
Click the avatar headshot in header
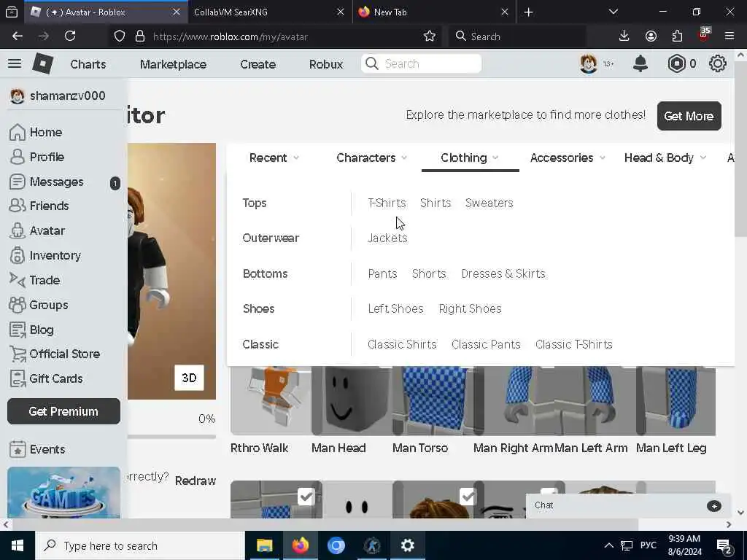click(589, 63)
